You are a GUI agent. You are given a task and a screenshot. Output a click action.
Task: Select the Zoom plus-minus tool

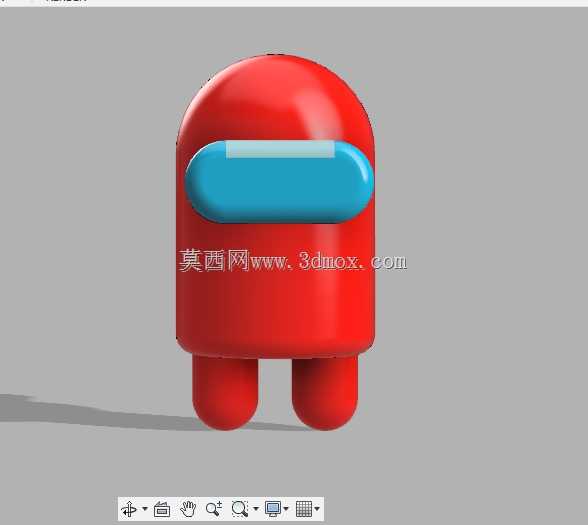214,509
